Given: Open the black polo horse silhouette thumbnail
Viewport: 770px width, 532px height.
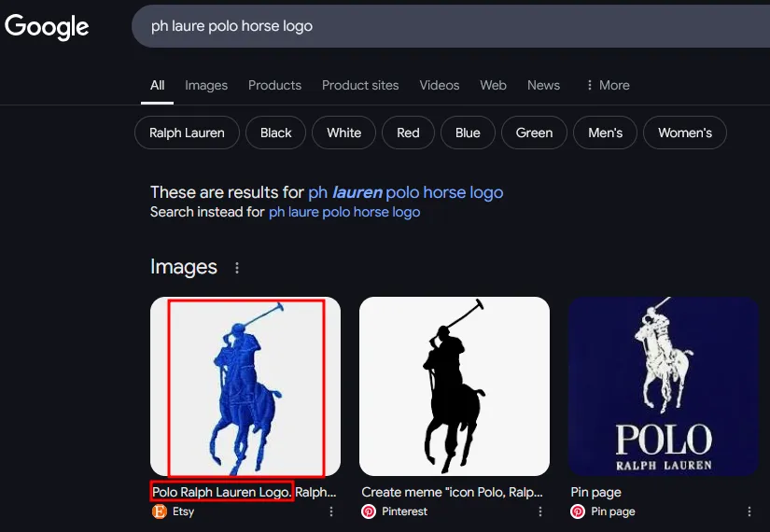Looking at the screenshot, I should 455,386.
